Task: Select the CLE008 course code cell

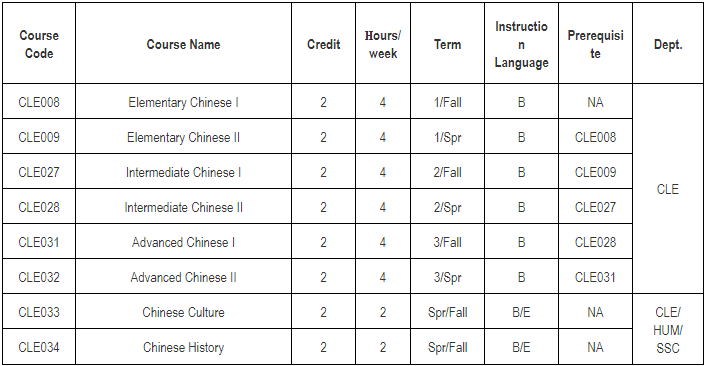Action: 39,102
